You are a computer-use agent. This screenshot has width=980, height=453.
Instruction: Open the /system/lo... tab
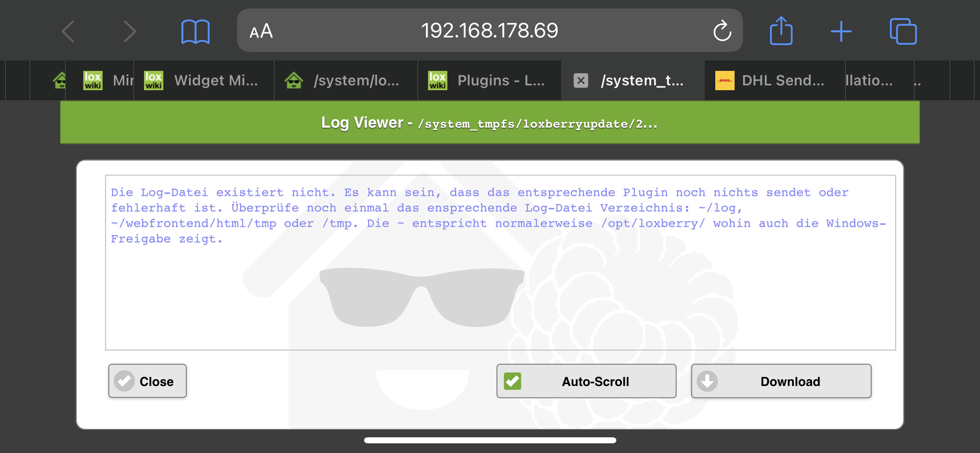coord(356,81)
